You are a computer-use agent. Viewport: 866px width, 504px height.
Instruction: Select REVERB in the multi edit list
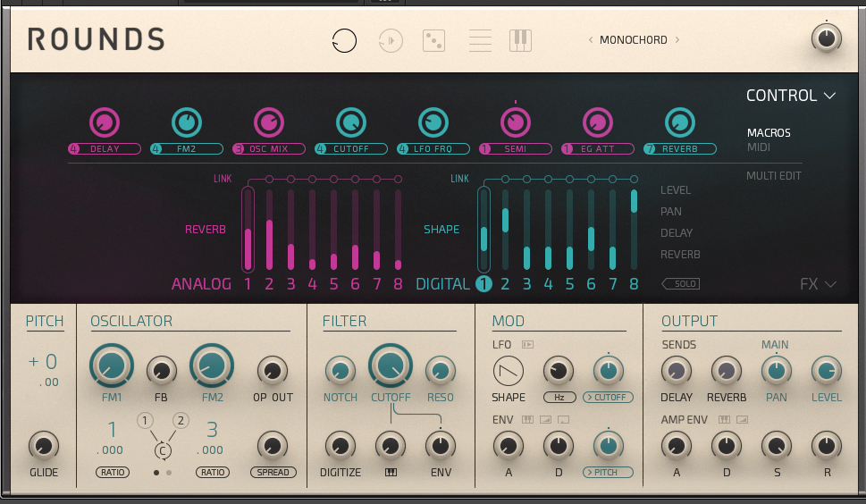(x=680, y=255)
